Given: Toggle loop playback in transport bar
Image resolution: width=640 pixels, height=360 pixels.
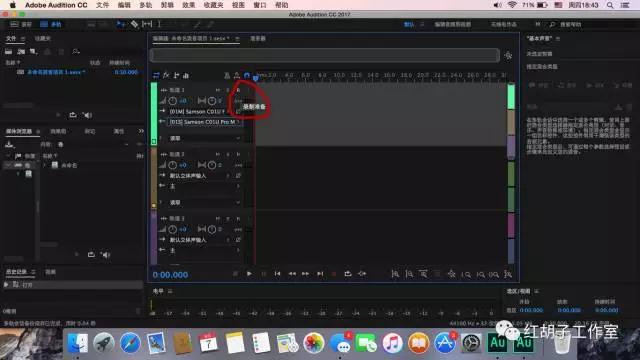Looking at the screenshot, I should point(348,274).
